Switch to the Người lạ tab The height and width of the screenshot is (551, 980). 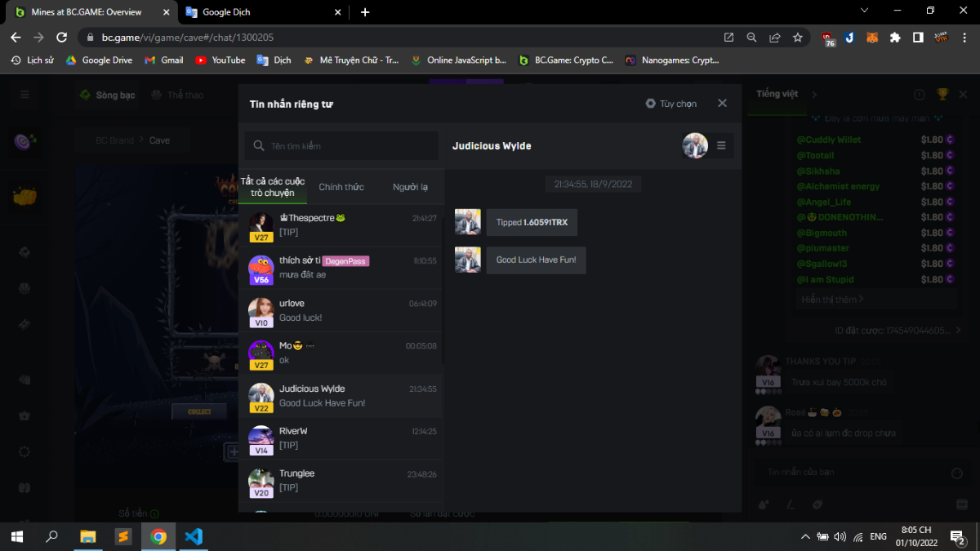tap(410, 187)
